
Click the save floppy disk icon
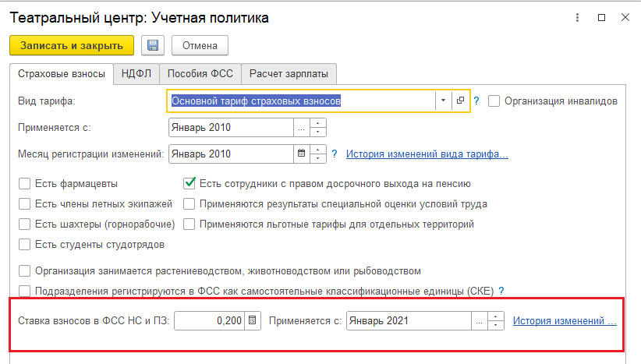coord(153,45)
